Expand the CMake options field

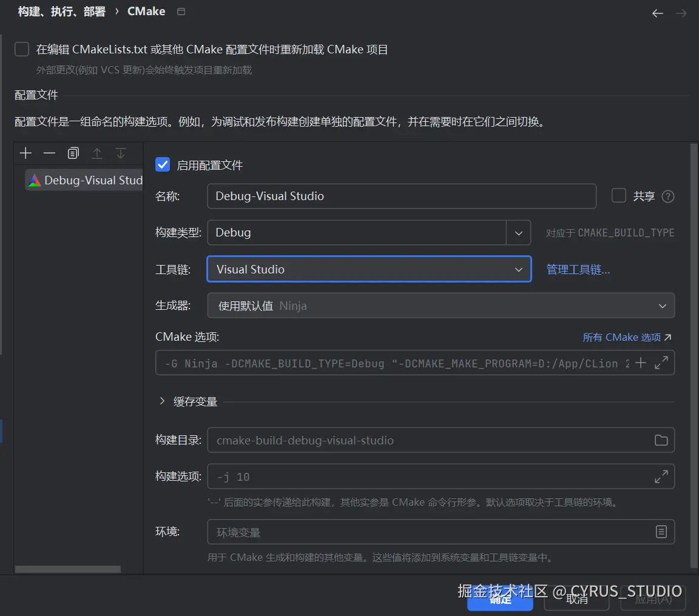(x=661, y=363)
